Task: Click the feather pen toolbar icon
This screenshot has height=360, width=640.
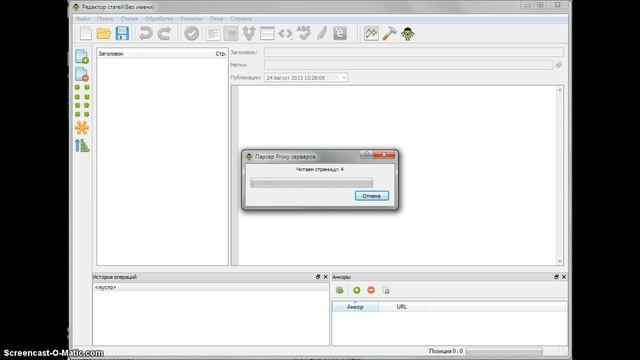Action: (322, 33)
